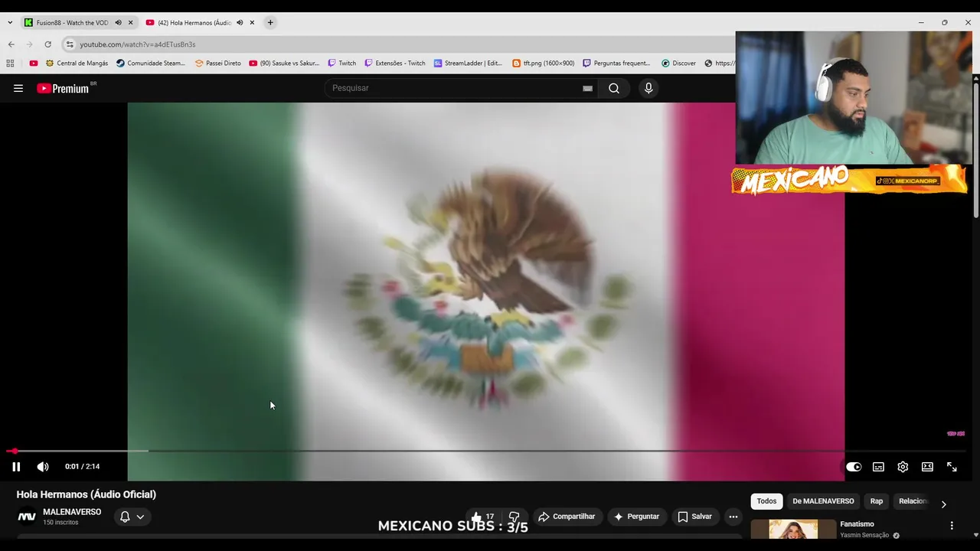View site information icon in address bar
The image size is (980, 551).
point(70,44)
